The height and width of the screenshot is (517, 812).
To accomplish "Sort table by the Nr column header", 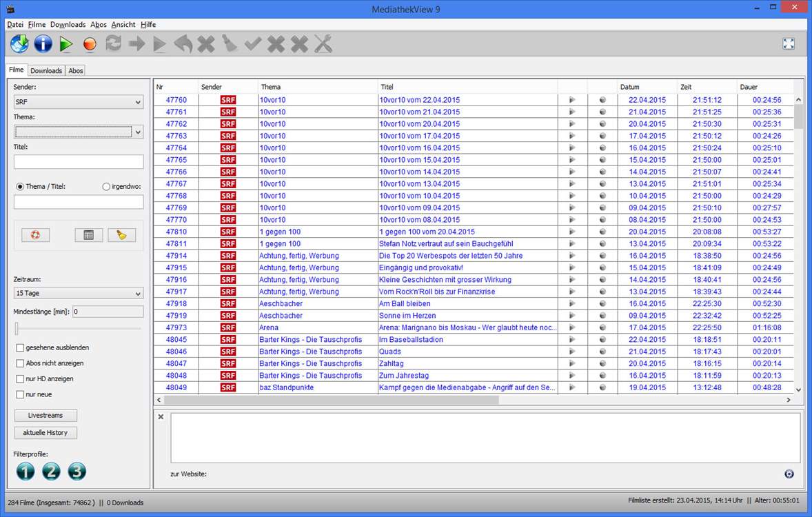I will 176,87.
